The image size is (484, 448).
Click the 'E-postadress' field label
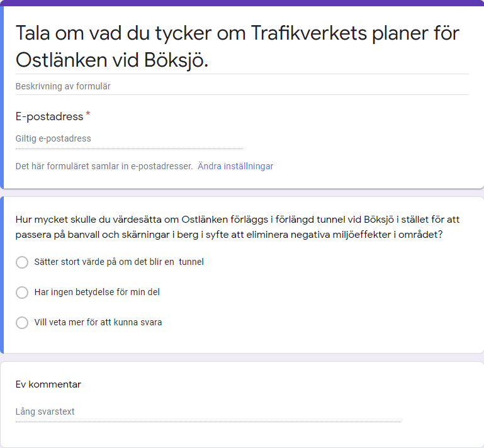pos(49,116)
